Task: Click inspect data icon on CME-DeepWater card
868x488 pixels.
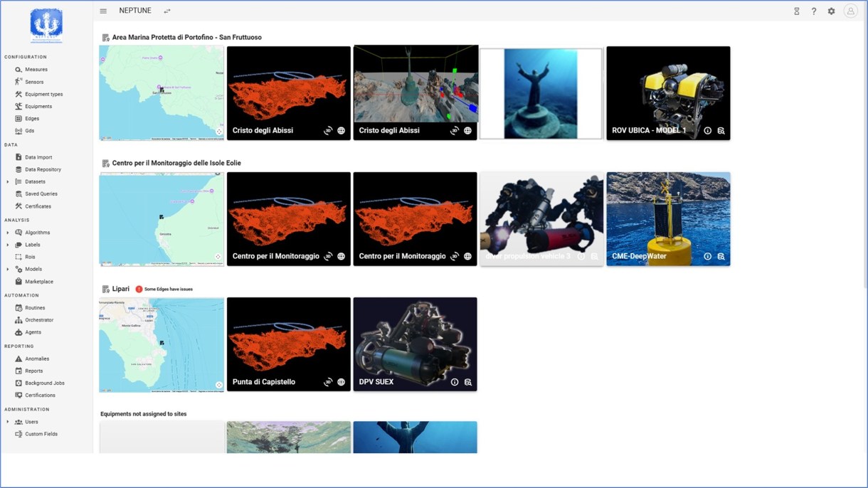Action: 721,257
